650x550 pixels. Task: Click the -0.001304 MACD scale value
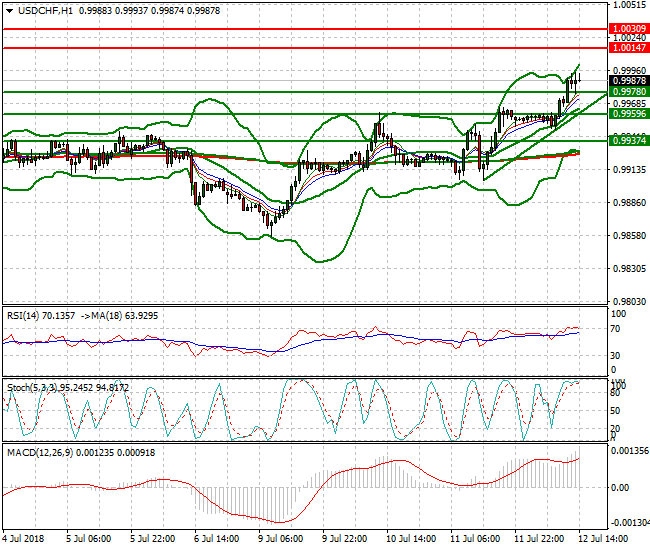[630, 523]
